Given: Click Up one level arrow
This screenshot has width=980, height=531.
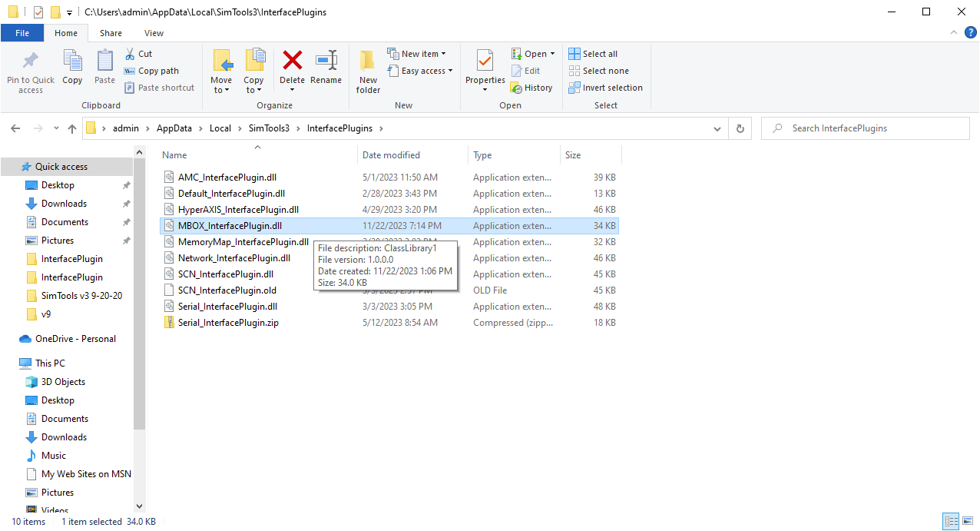Looking at the screenshot, I should (x=72, y=128).
